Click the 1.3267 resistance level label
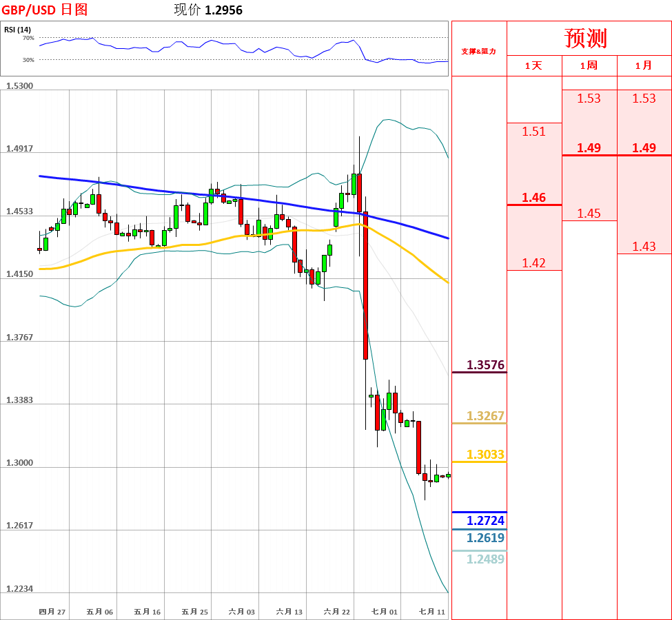 pos(485,416)
